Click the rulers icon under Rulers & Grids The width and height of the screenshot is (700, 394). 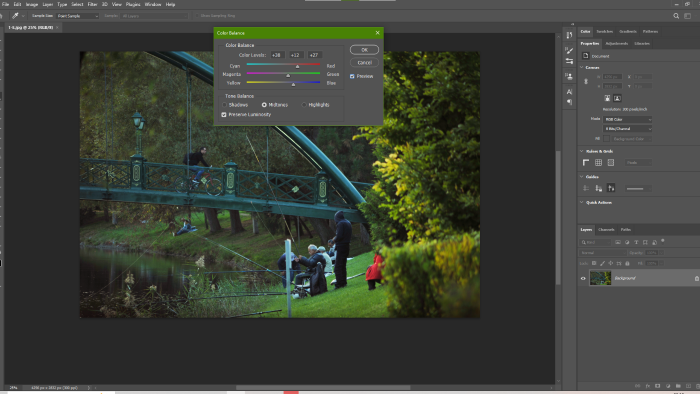586,162
